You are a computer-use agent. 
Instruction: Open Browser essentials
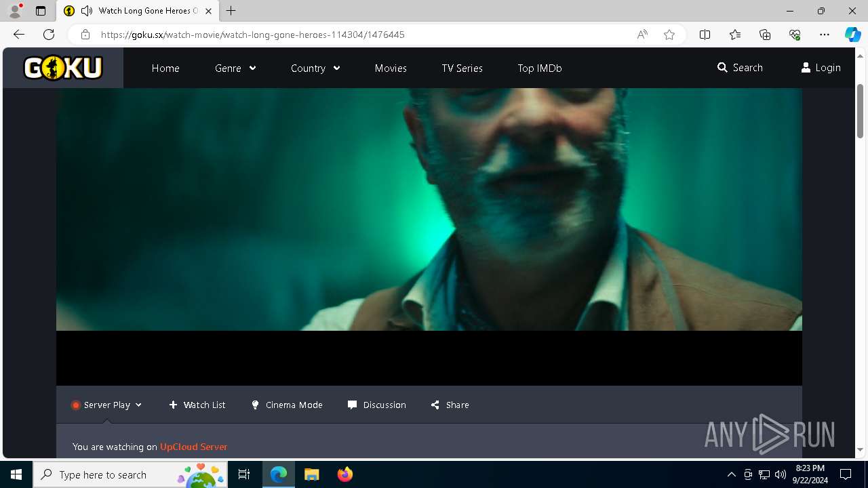pyautogui.click(x=795, y=35)
